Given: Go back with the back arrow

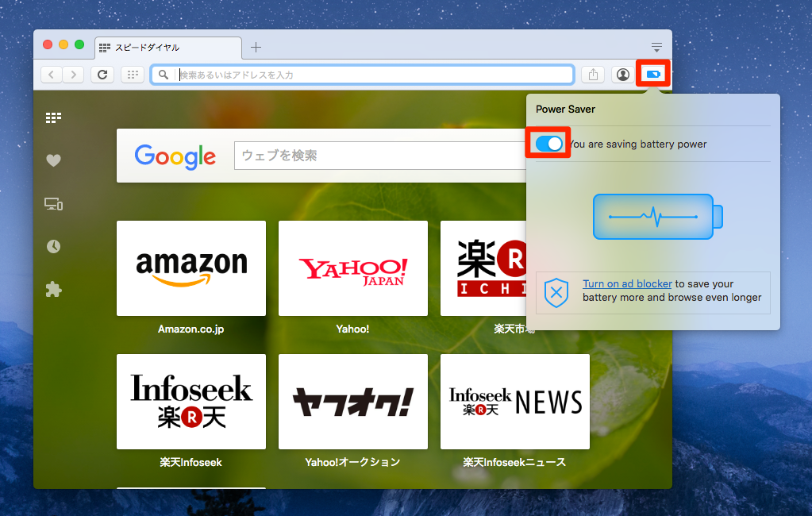Looking at the screenshot, I should point(52,75).
